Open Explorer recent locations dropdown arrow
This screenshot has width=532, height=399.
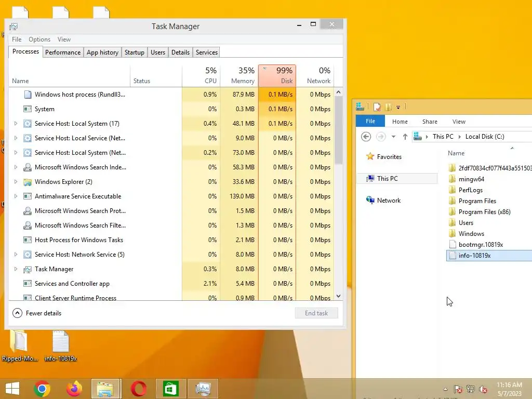tap(394, 137)
